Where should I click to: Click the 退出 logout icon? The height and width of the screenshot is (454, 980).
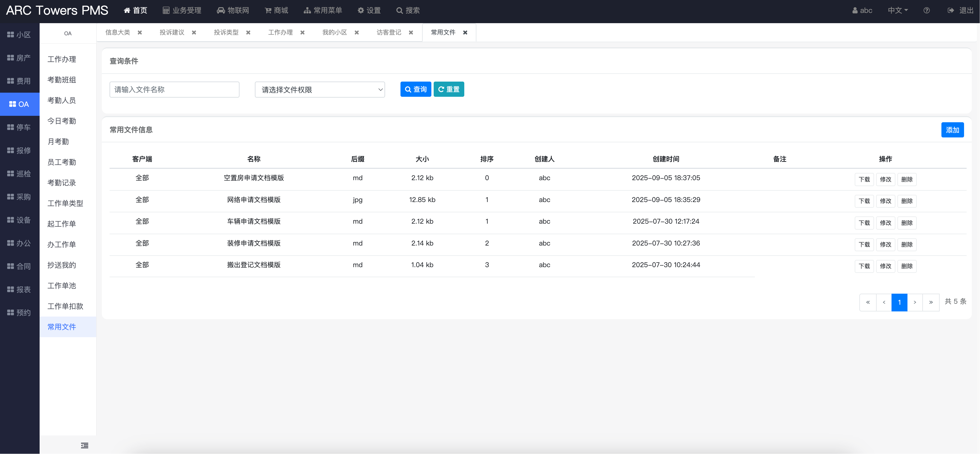(951, 11)
